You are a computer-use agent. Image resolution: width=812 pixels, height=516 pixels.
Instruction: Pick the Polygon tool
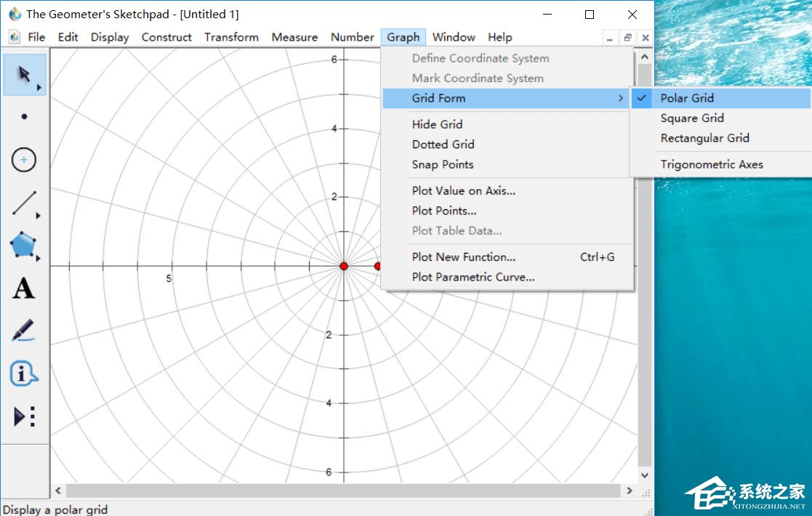24,246
